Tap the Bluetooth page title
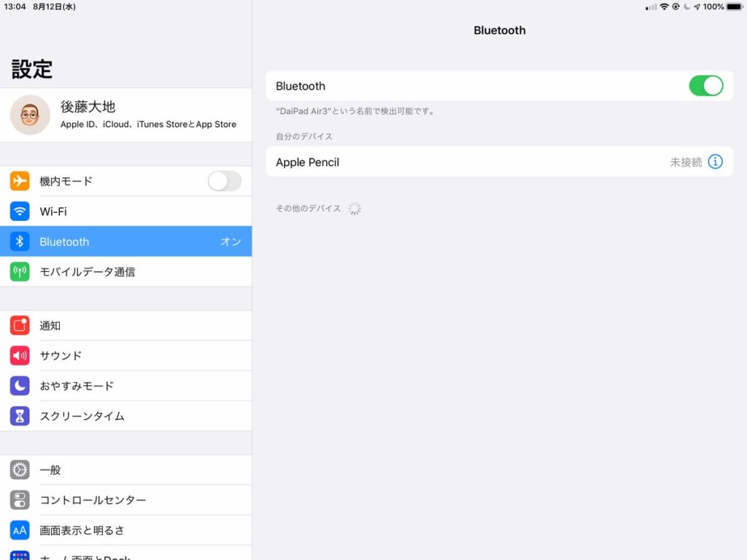Viewport: 747px width, 560px height. [499, 31]
